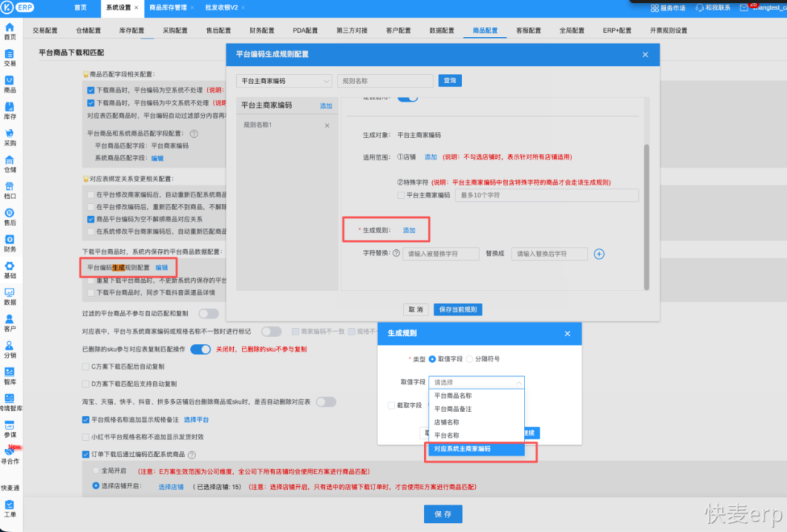Click the ERP logo icon
787x532 pixels.
point(17,7)
